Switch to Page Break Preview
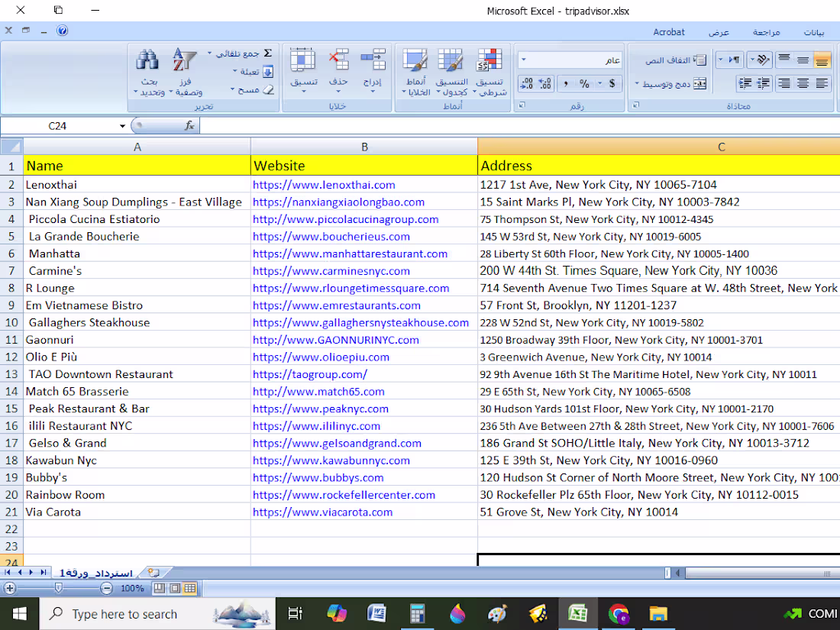The image size is (840, 630). 160,588
